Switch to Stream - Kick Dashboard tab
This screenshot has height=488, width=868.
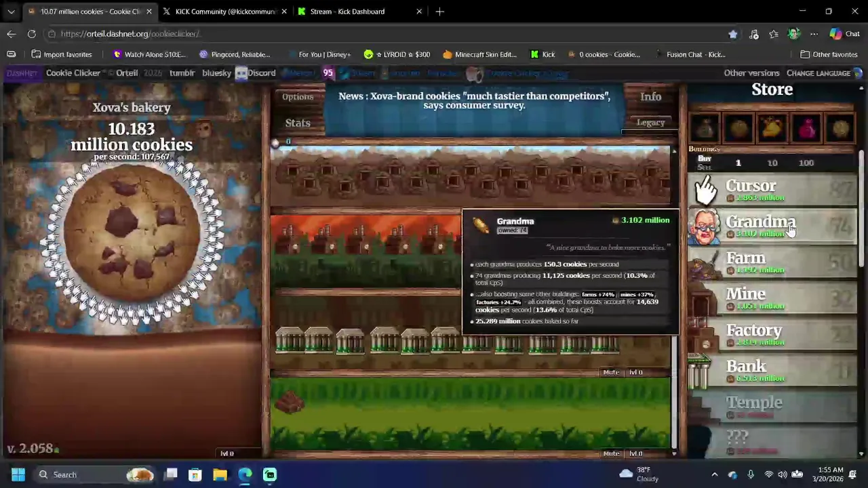click(x=359, y=12)
